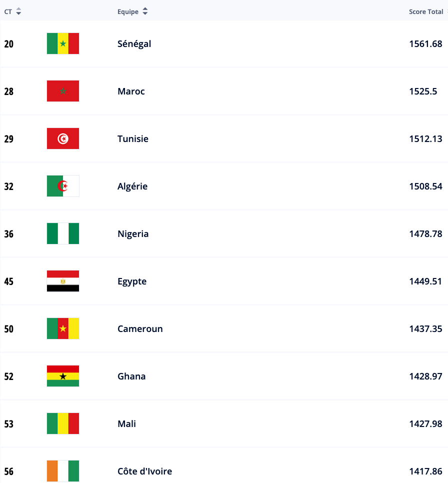Click Egypte score 1449.51
This screenshot has width=448, height=483.
(x=425, y=281)
